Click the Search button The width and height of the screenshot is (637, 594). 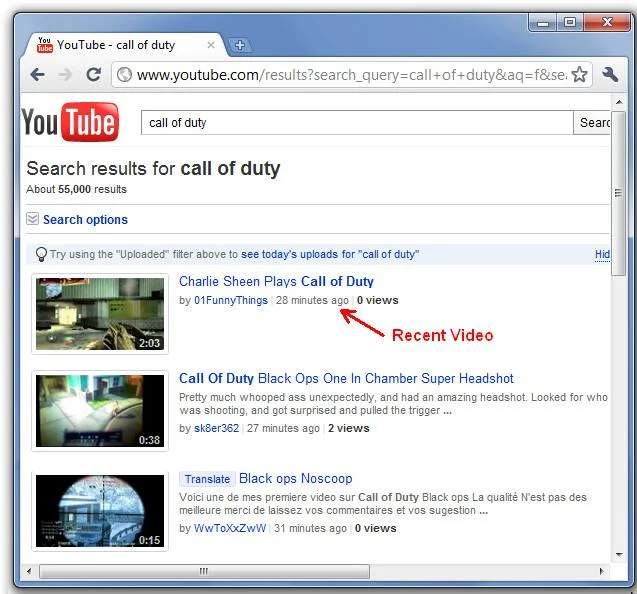coord(592,122)
